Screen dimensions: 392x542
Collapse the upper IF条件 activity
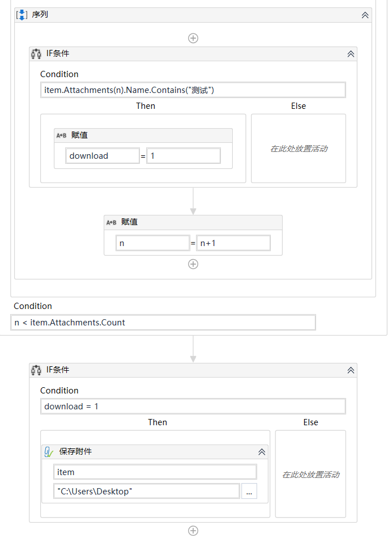[351, 54]
